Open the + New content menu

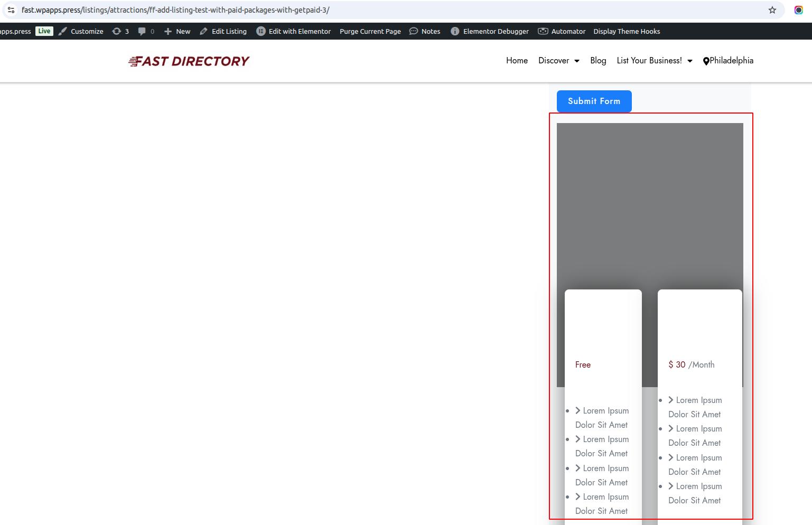pos(177,31)
